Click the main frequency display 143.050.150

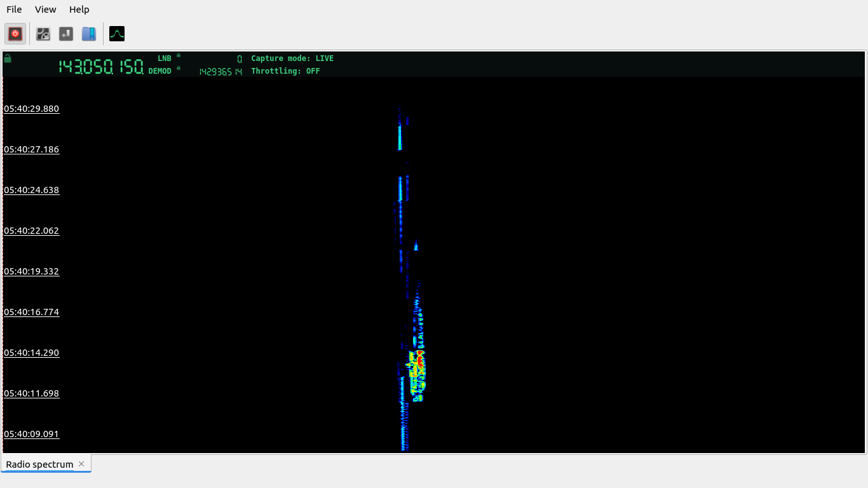tap(101, 67)
